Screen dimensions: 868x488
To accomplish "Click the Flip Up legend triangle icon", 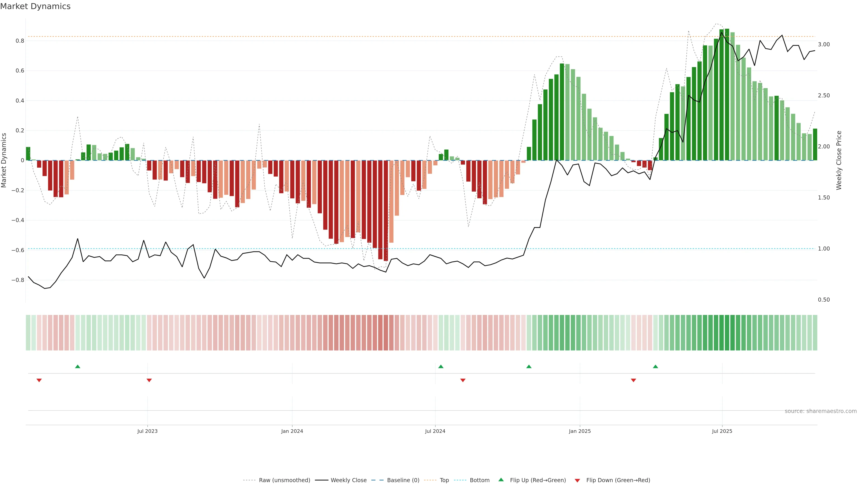I will (x=501, y=480).
